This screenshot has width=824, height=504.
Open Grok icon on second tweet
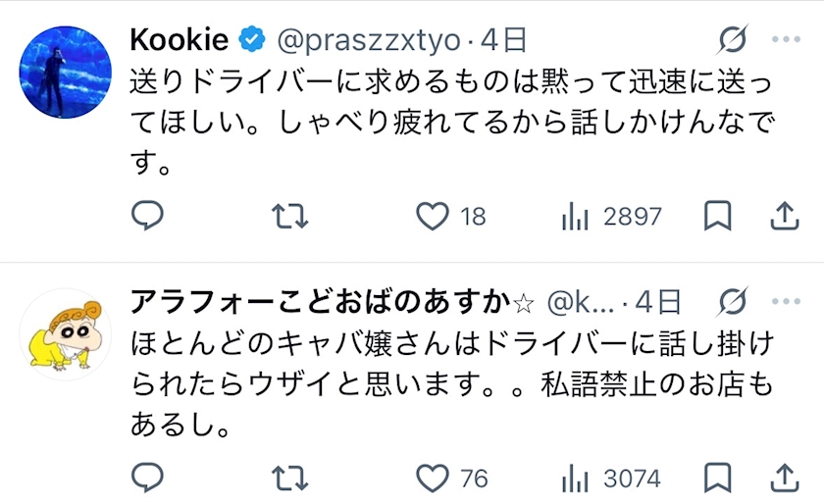[x=732, y=303]
